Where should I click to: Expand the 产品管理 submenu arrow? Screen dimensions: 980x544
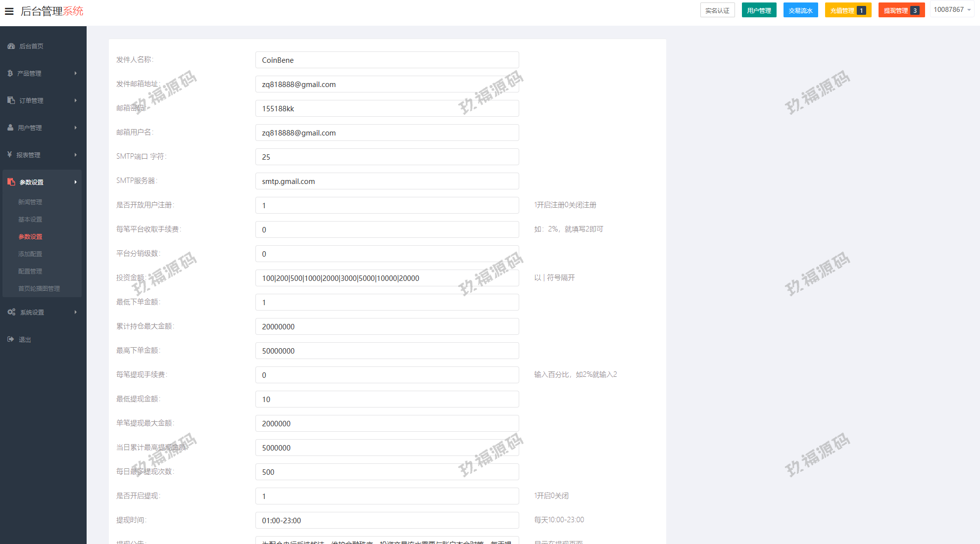pos(76,73)
